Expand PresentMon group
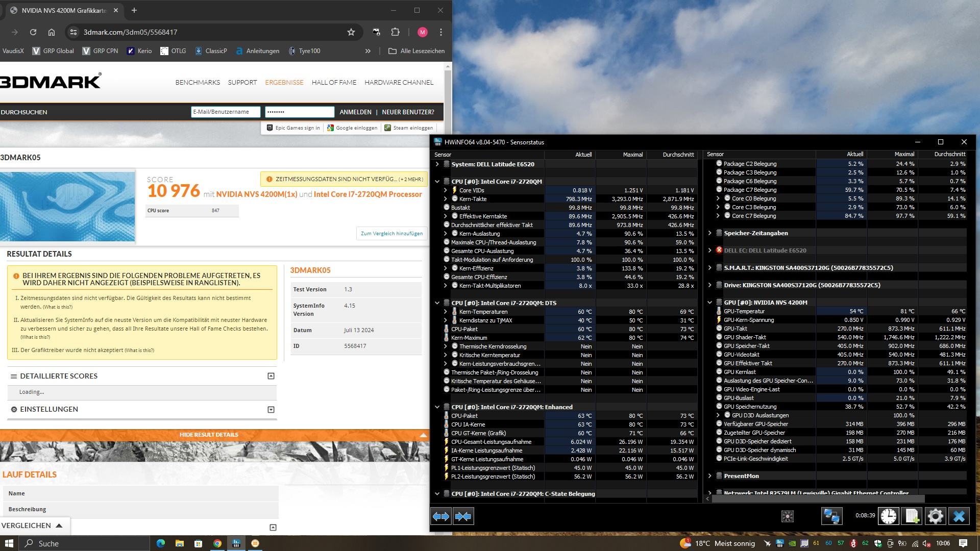 pyautogui.click(x=709, y=476)
